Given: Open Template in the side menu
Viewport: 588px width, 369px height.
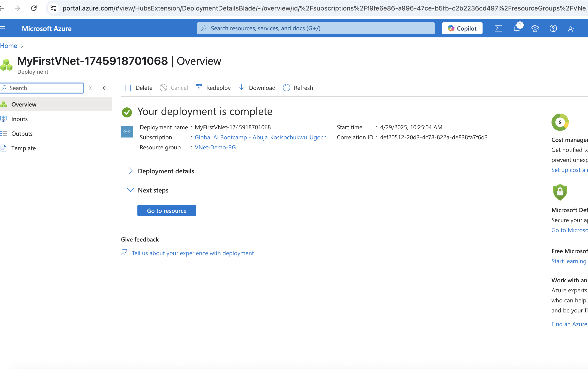Looking at the screenshot, I should (56, 148).
